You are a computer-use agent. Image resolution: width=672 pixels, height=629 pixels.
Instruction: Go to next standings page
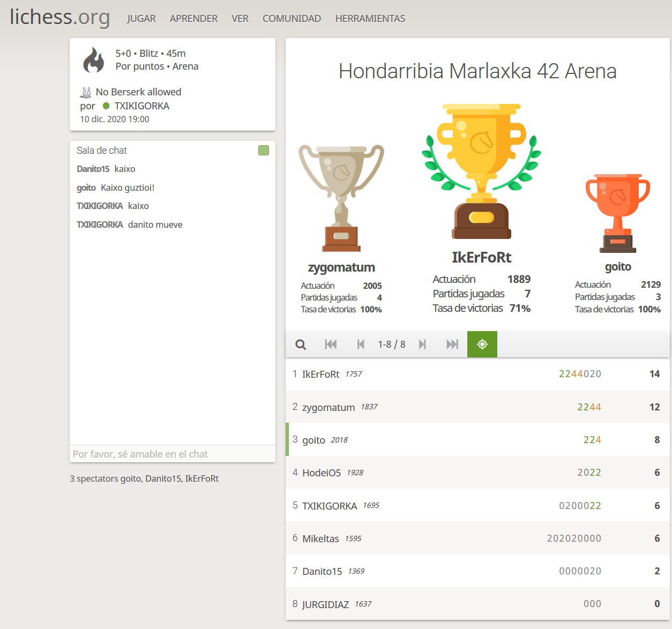tap(422, 345)
